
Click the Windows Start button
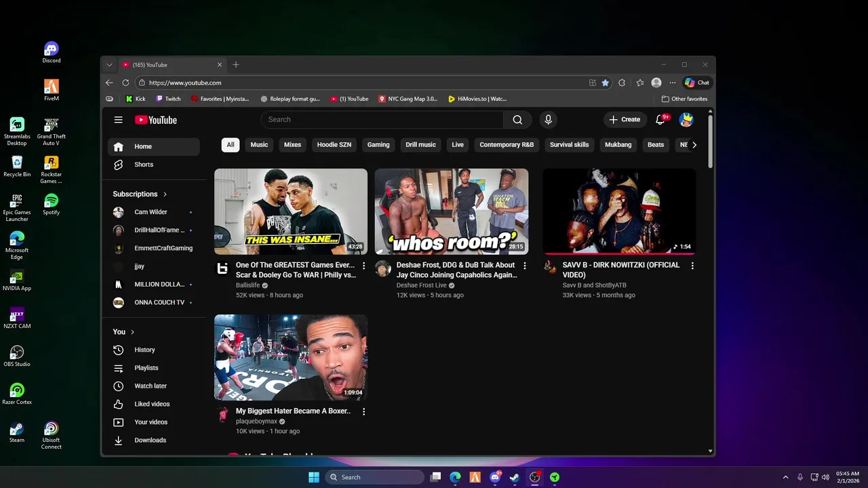pyautogui.click(x=313, y=477)
